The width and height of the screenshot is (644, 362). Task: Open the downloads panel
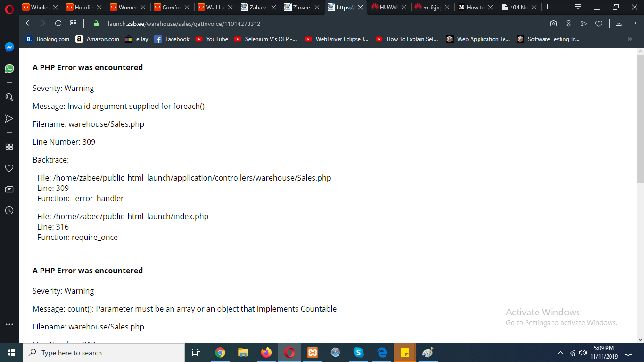point(619,24)
